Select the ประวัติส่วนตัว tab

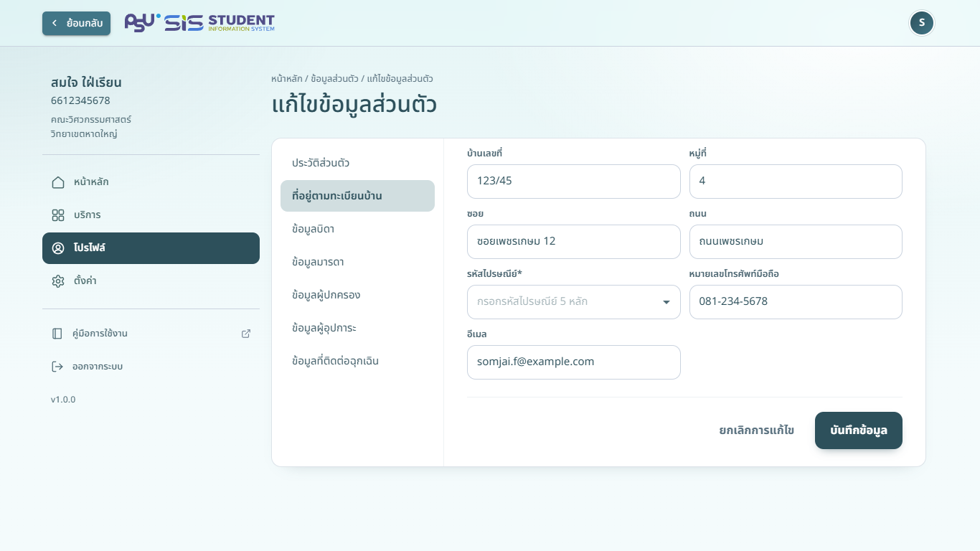[357, 163]
